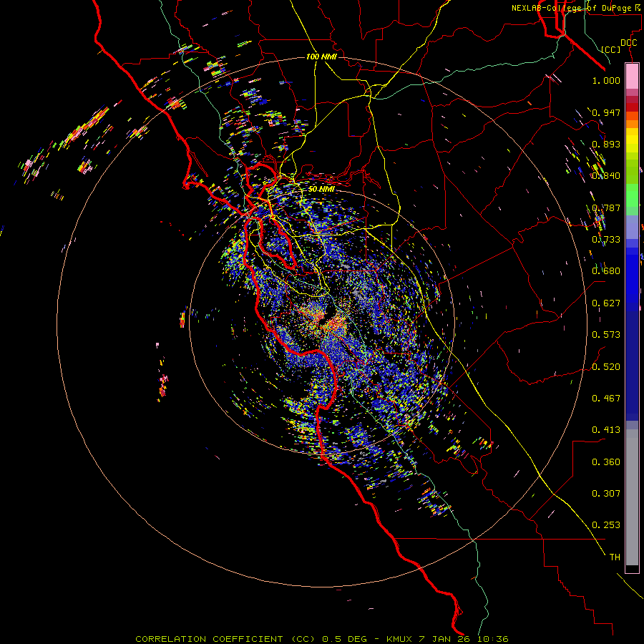This screenshot has height=644, width=644.
Task: Click the 0.253 legend value
Action: [606, 525]
